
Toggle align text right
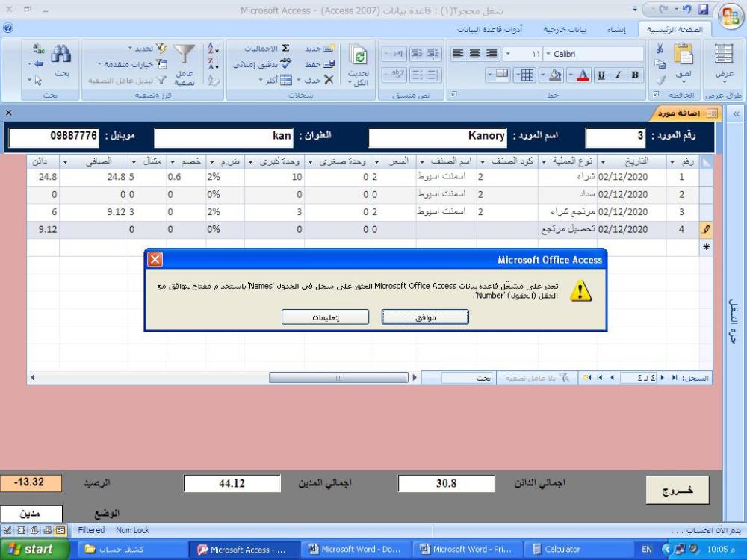tap(492, 54)
